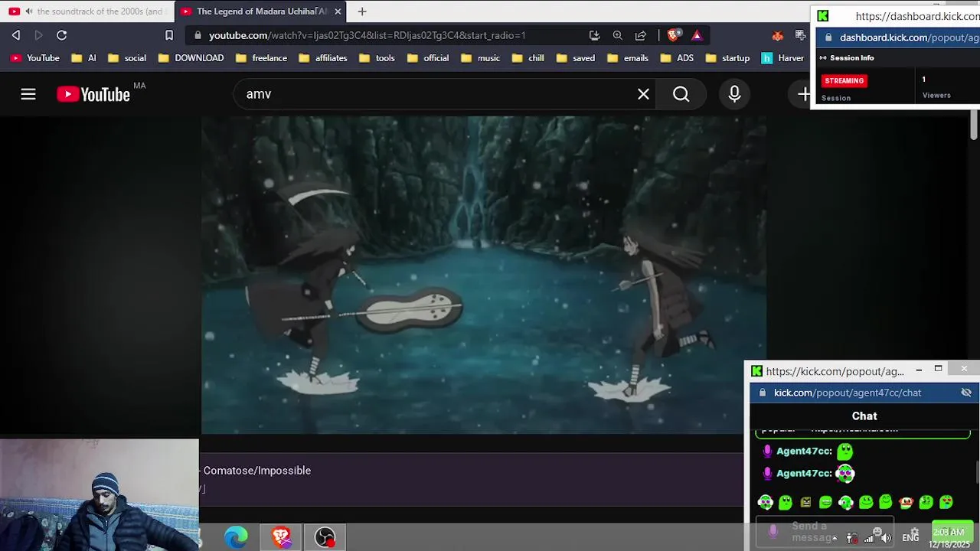This screenshot has height=551, width=980.
Task: Open the taskbar clock and date
Action: pyautogui.click(x=949, y=538)
